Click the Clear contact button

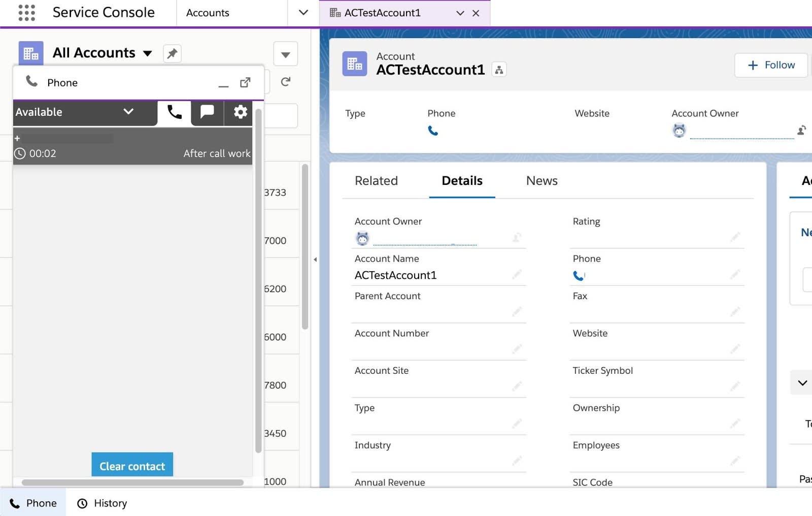(132, 465)
